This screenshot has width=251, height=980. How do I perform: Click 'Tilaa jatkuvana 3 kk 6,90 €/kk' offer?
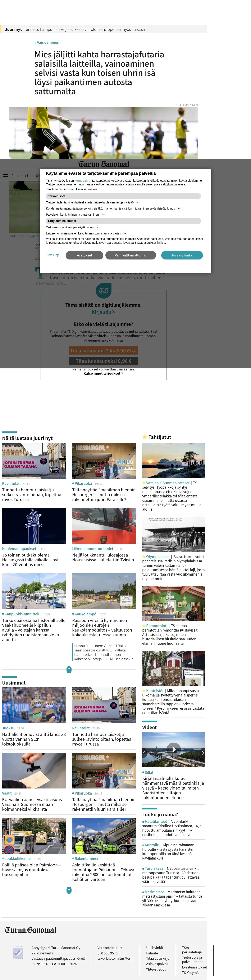[x=103, y=351]
